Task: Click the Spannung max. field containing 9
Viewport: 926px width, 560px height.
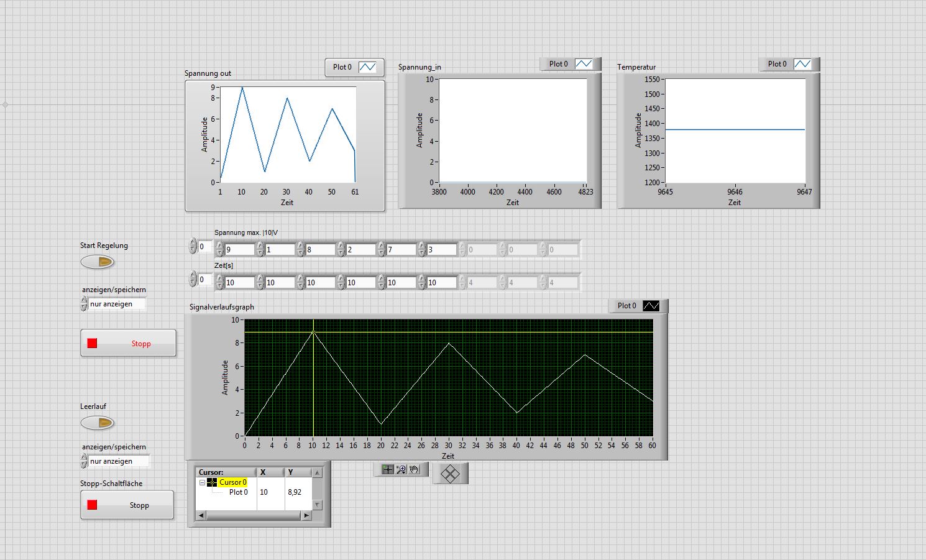Action: [240, 250]
